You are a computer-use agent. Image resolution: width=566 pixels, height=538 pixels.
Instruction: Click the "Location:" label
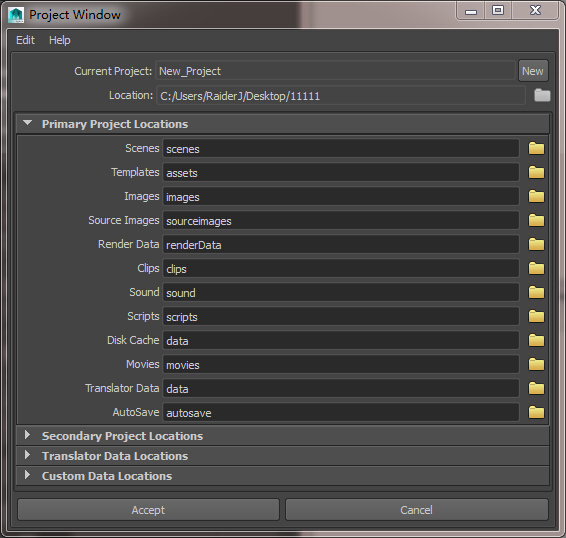[131, 95]
